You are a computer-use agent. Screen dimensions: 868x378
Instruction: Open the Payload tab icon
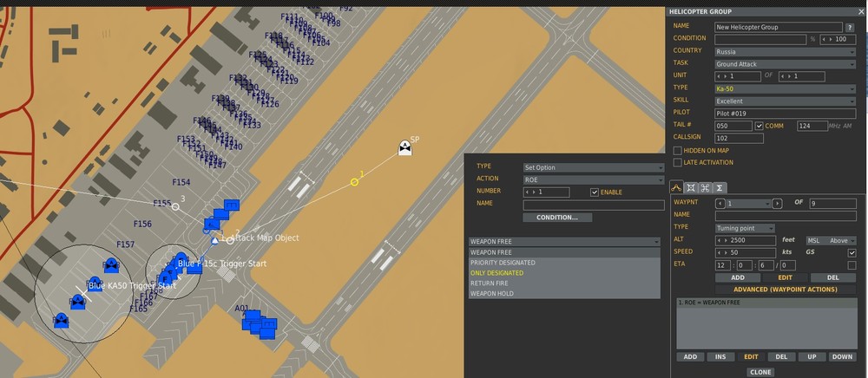pos(691,188)
